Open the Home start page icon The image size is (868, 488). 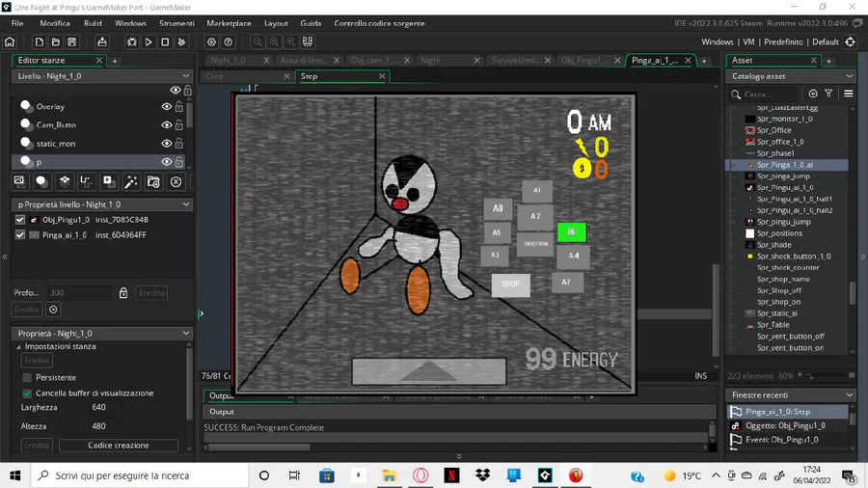point(10,42)
